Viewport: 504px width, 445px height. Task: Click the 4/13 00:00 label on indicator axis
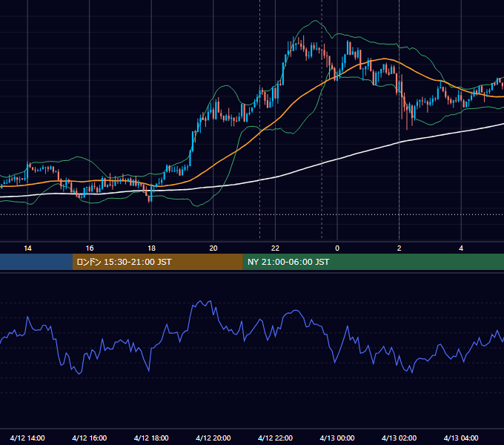(337, 438)
